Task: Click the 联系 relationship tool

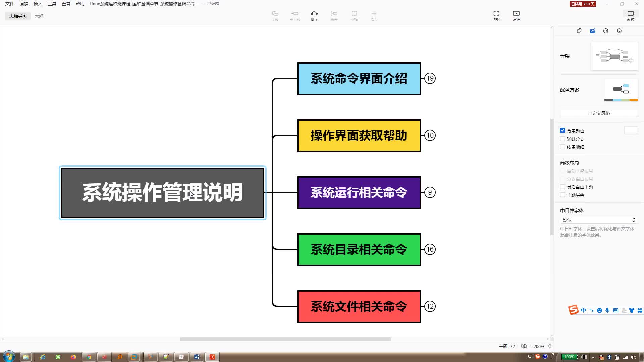Action: [314, 16]
